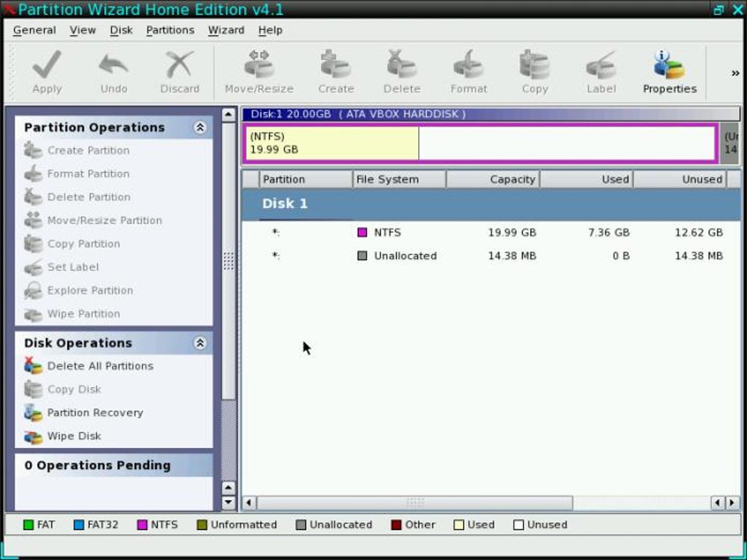Image resolution: width=747 pixels, height=560 pixels.
Task: Click the Disk:1 20.00GB header bar
Action: (491, 114)
